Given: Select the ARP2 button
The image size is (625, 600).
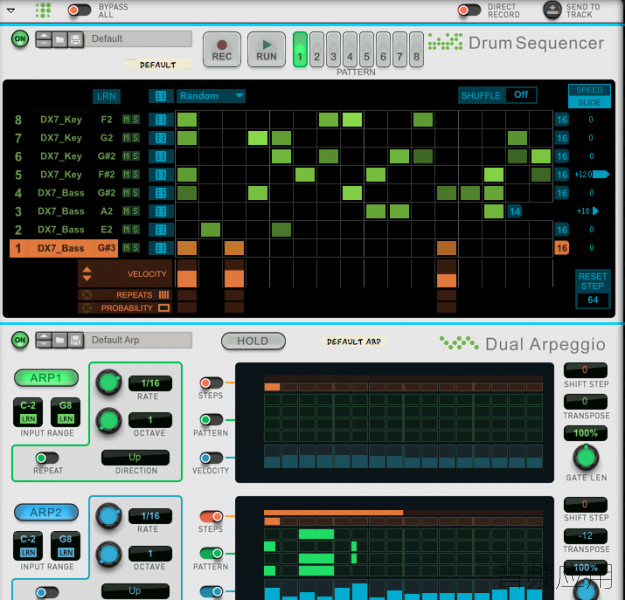Looking at the screenshot, I should point(46,512).
